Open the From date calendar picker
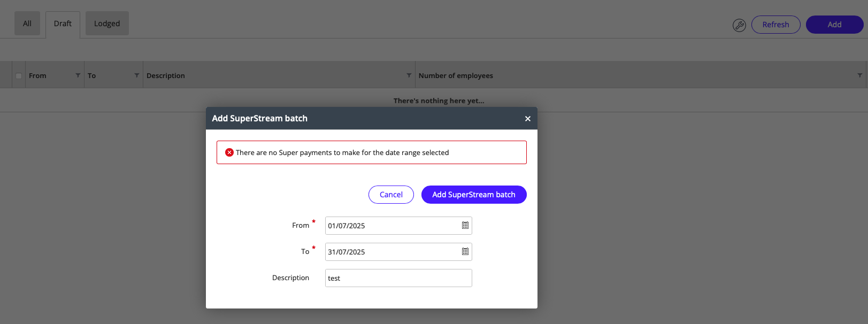The width and height of the screenshot is (868, 324). click(465, 226)
